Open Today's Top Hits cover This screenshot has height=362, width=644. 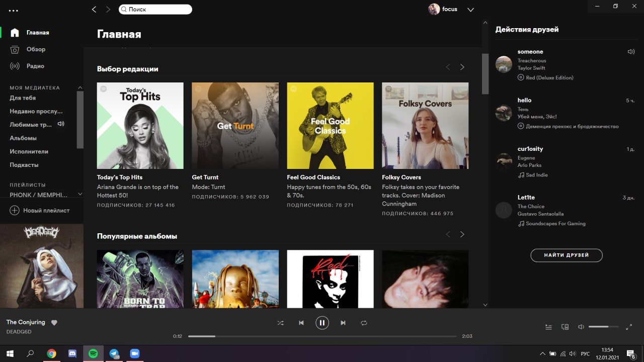pos(140,126)
